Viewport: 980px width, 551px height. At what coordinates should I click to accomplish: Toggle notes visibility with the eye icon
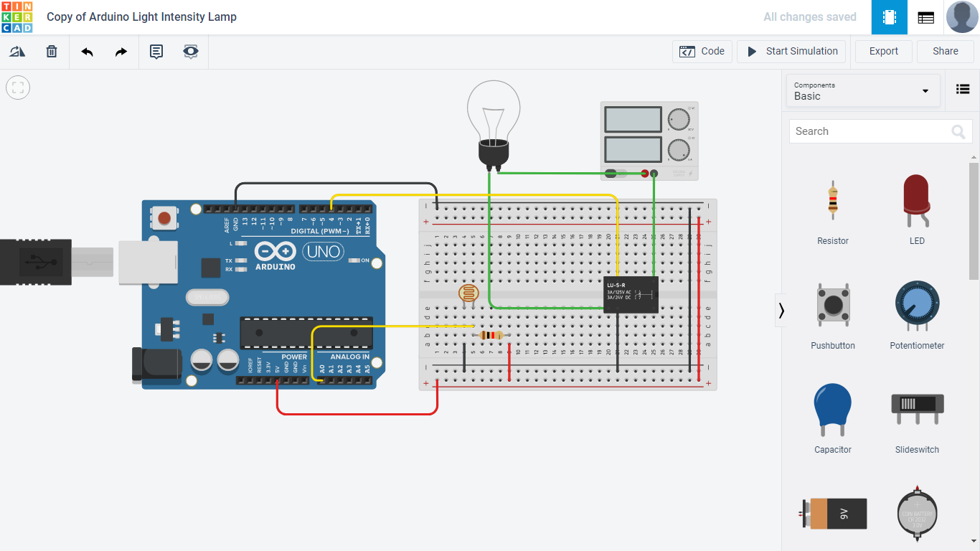point(190,51)
